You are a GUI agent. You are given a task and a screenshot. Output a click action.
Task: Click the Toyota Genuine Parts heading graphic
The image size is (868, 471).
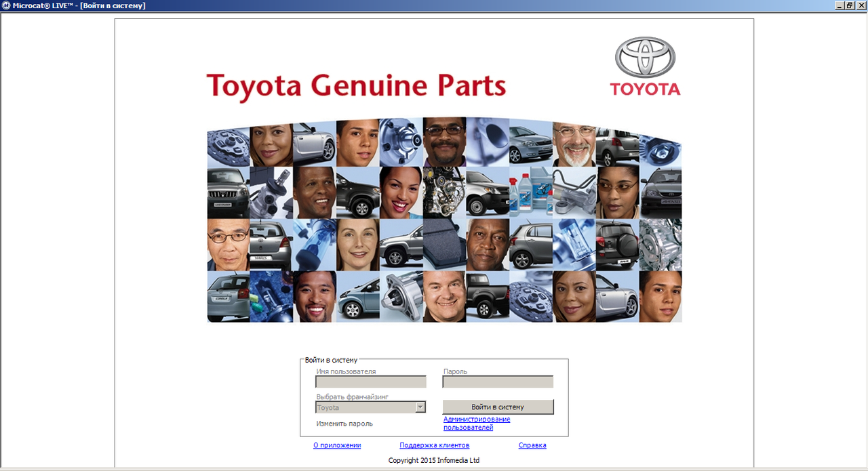355,85
